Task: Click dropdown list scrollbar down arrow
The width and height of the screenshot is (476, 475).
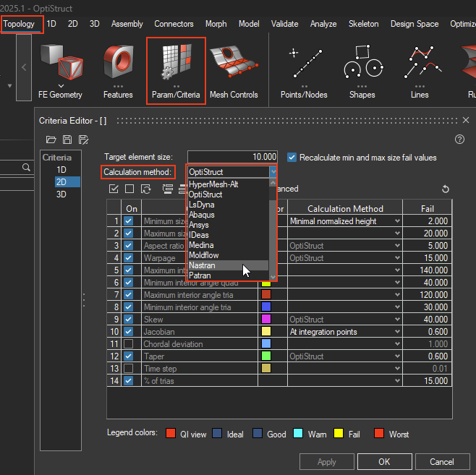Action: [273, 277]
